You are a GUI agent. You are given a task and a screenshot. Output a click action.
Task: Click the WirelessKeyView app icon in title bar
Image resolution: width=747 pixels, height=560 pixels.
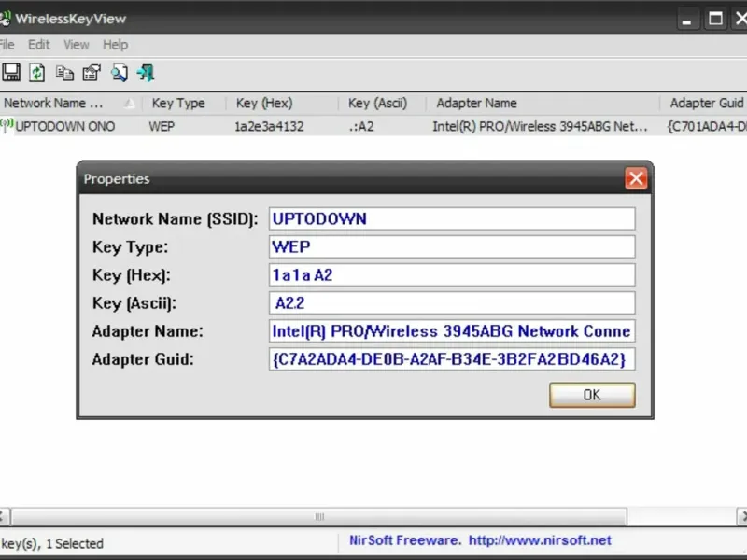click(6, 19)
